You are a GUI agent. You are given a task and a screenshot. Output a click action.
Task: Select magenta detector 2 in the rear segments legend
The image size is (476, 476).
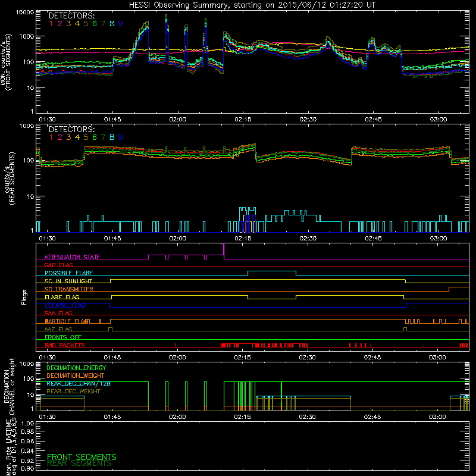coord(60,137)
